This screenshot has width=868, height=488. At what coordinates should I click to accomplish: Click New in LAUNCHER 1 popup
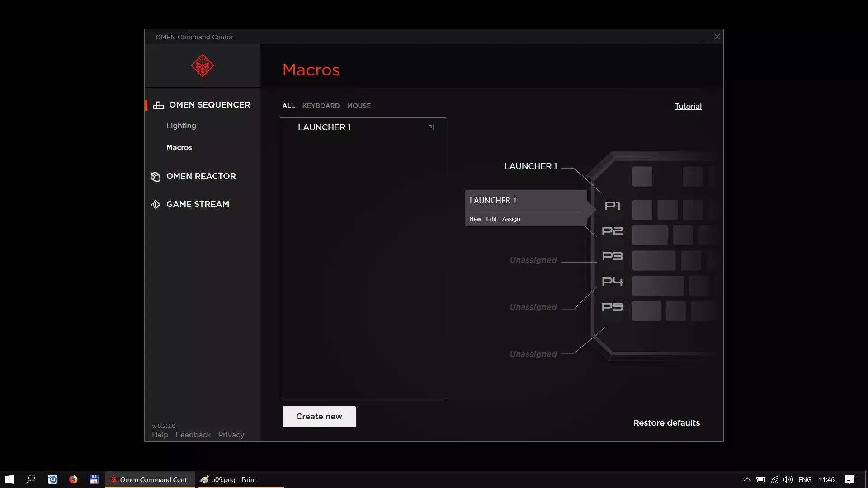point(475,219)
